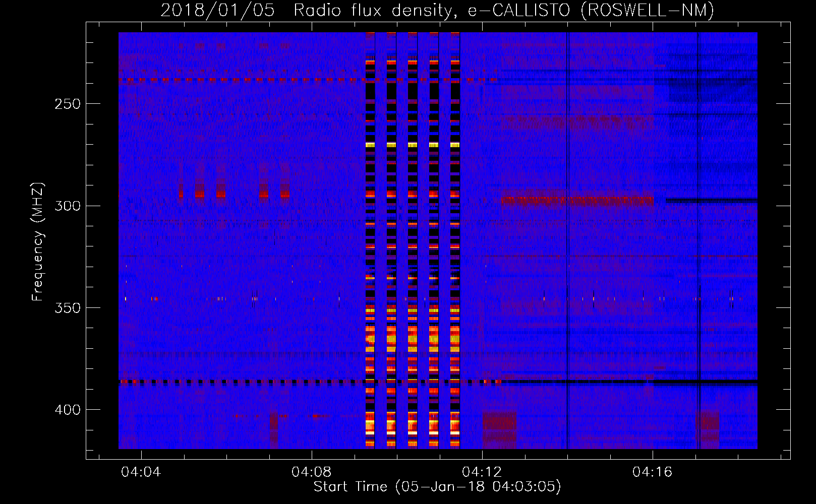Click the 04:04 time tick label

point(141,472)
